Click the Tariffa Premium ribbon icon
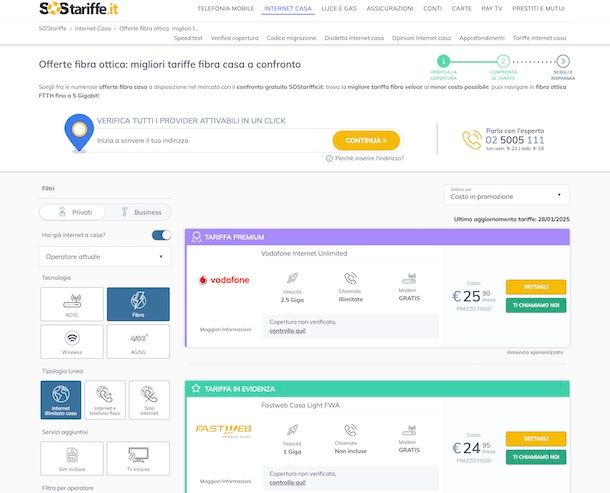The width and height of the screenshot is (610, 493). 196,237
